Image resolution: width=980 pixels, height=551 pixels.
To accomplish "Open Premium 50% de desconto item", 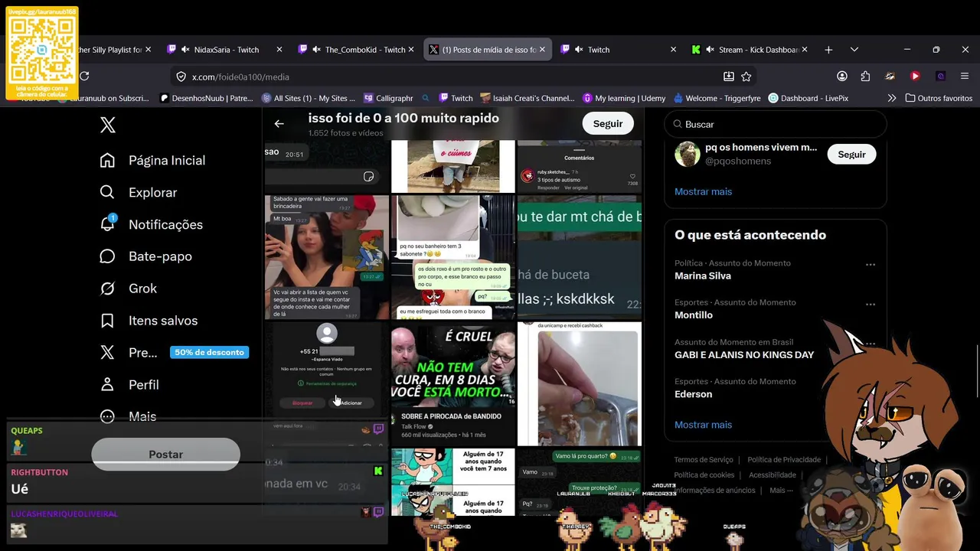I will [174, 352].
